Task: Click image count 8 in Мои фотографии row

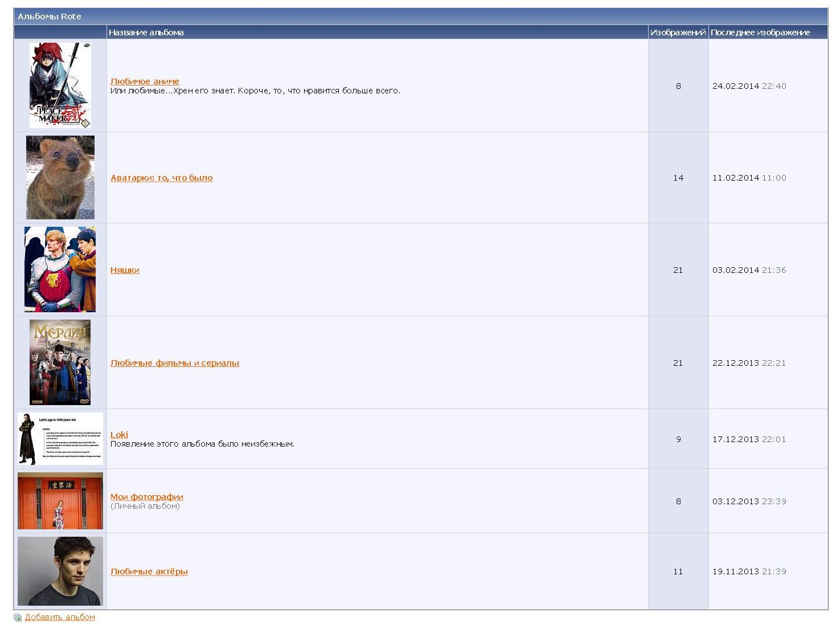Action: [678, 501]
